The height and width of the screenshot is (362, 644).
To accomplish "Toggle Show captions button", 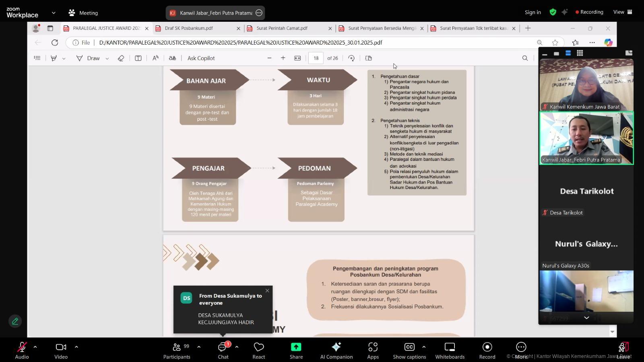I will (409, 350).
